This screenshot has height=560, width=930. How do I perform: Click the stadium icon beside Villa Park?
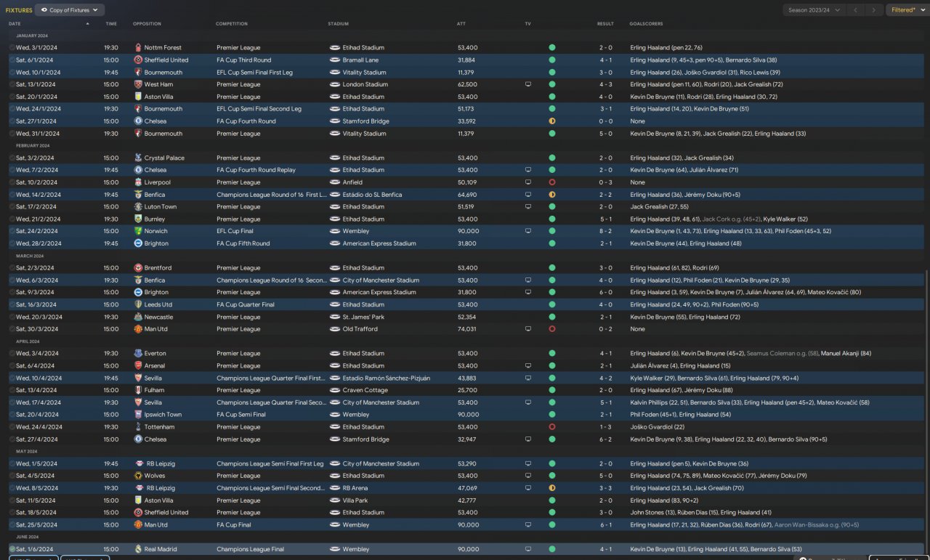335,500
